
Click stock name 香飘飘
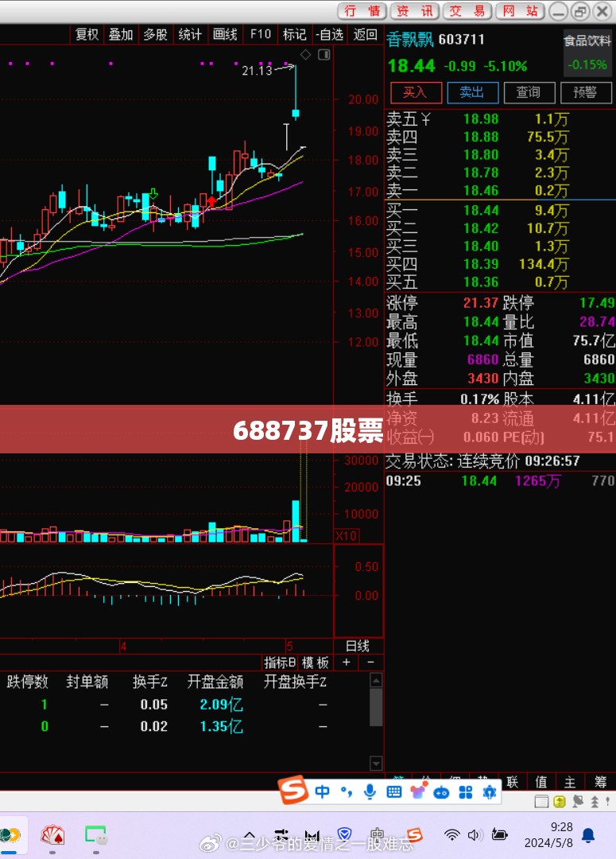410,40
